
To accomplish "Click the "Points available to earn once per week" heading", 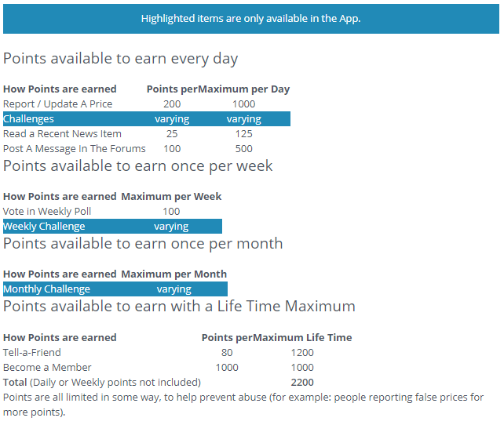I will pos(138,165).
